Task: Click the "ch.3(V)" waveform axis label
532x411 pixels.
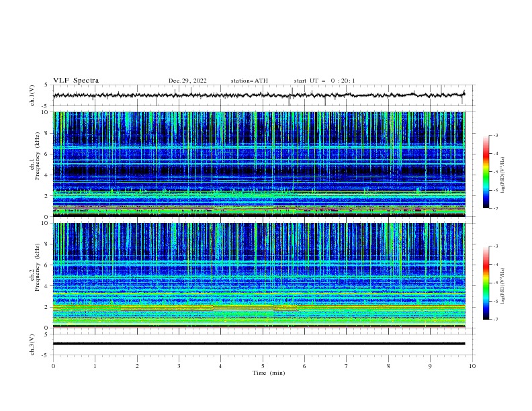Action: point(32,345)
